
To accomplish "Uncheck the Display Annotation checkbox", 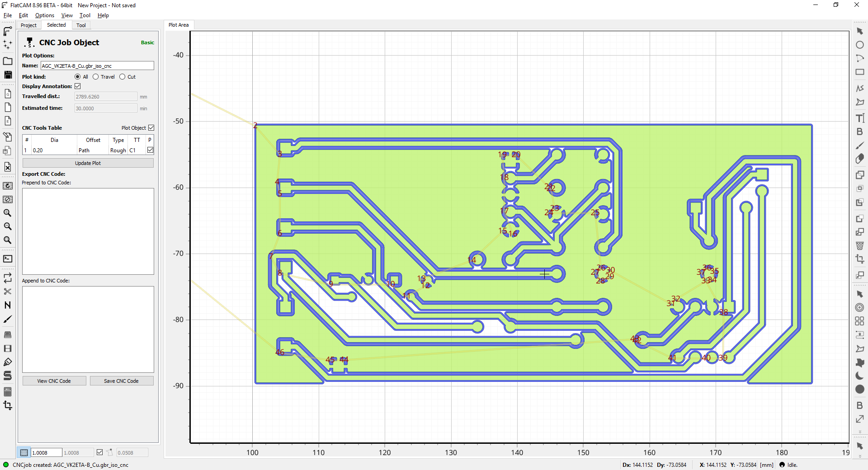I will [78, 86].
